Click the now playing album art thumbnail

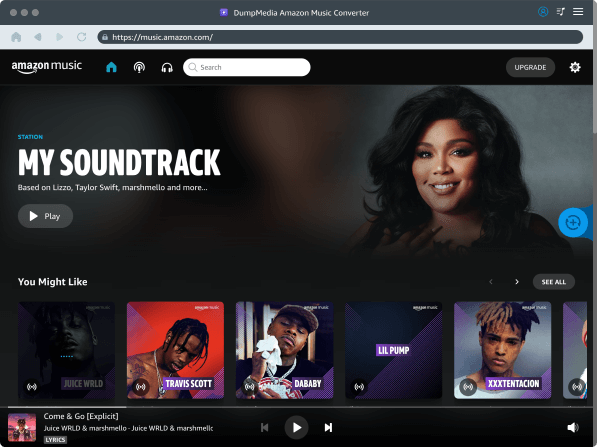point(22,428)
